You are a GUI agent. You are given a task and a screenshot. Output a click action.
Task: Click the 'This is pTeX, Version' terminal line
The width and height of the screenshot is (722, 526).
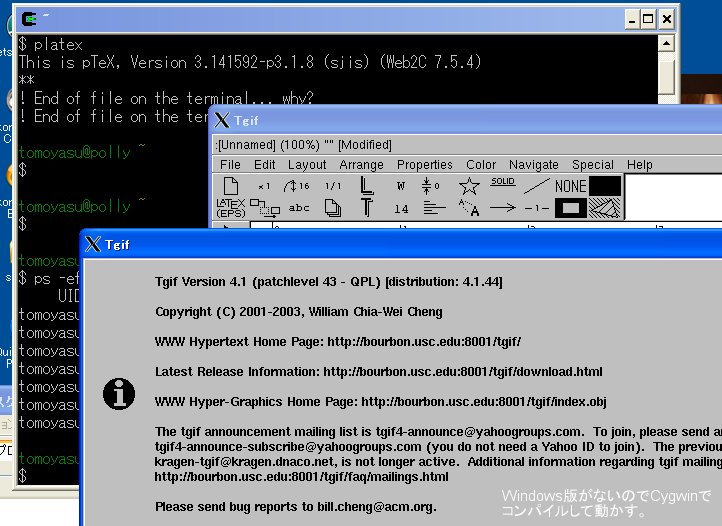tap(250, 62)
